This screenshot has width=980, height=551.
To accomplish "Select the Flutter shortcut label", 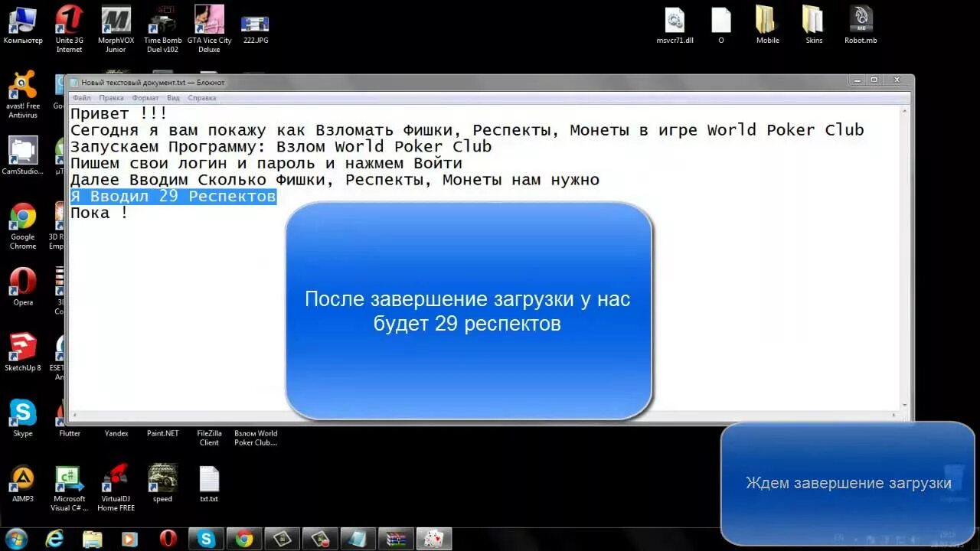I will 70,433.
